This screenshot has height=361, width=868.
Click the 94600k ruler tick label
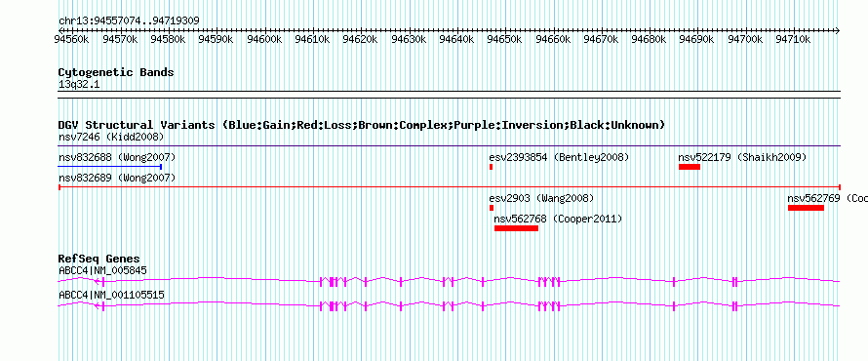[264, 39]
